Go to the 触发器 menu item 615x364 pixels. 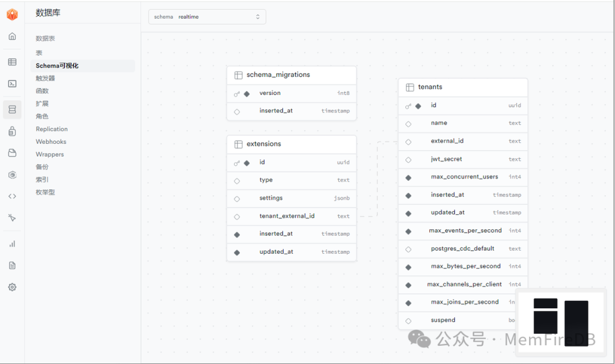pyautogui.click(x=46, y=78)
